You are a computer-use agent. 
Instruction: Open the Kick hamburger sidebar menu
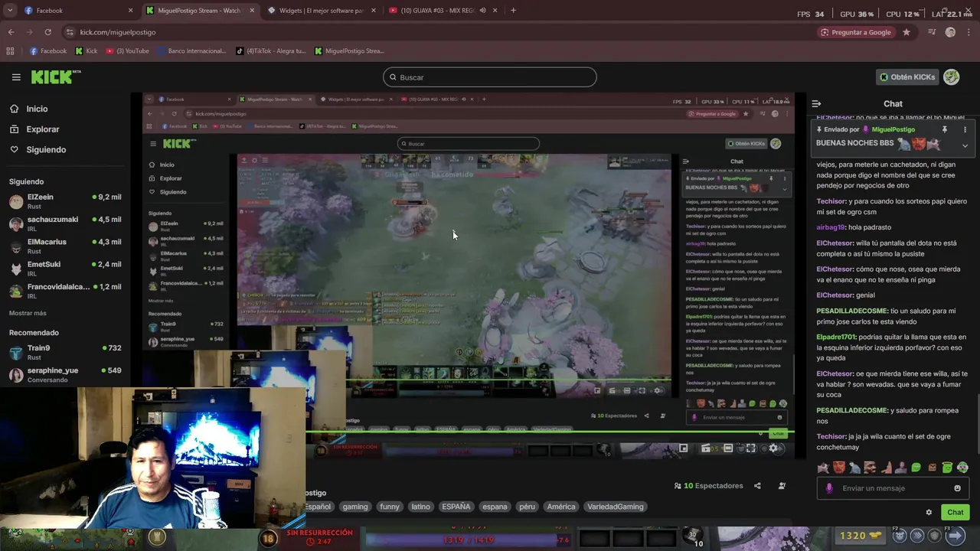click(x=16, y=77)
